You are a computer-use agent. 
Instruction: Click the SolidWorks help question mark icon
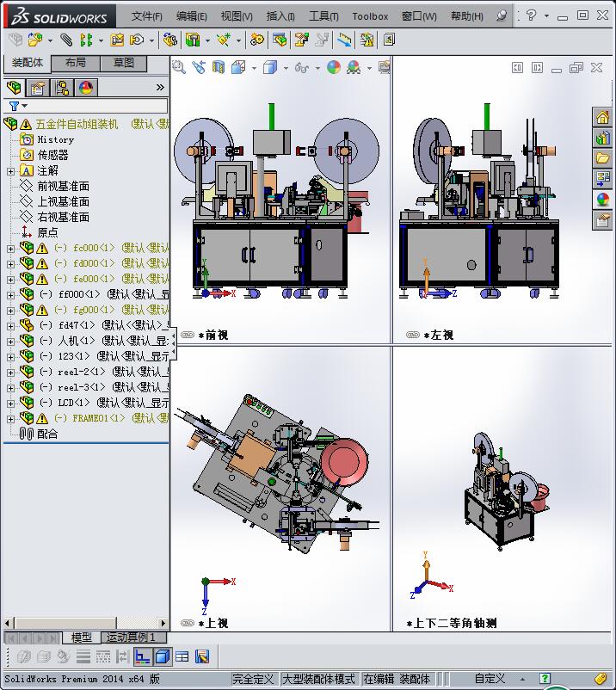point(531,15)
